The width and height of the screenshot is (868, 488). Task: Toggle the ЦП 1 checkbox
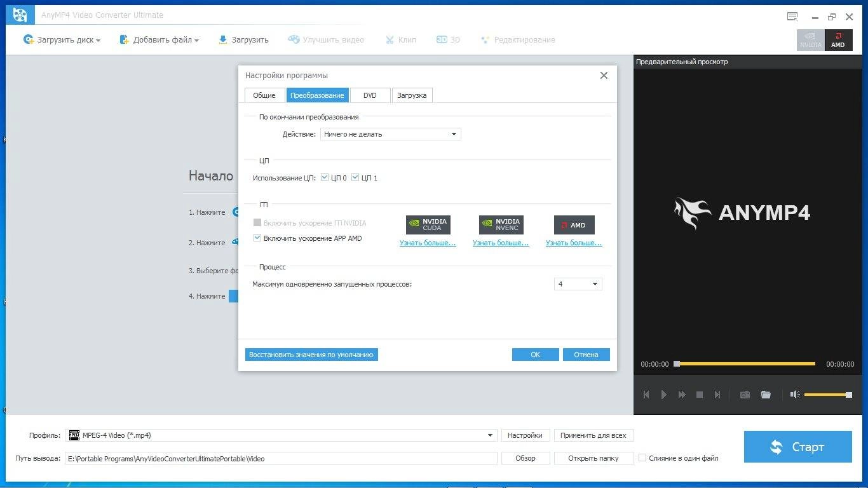(x=355, y=178)
